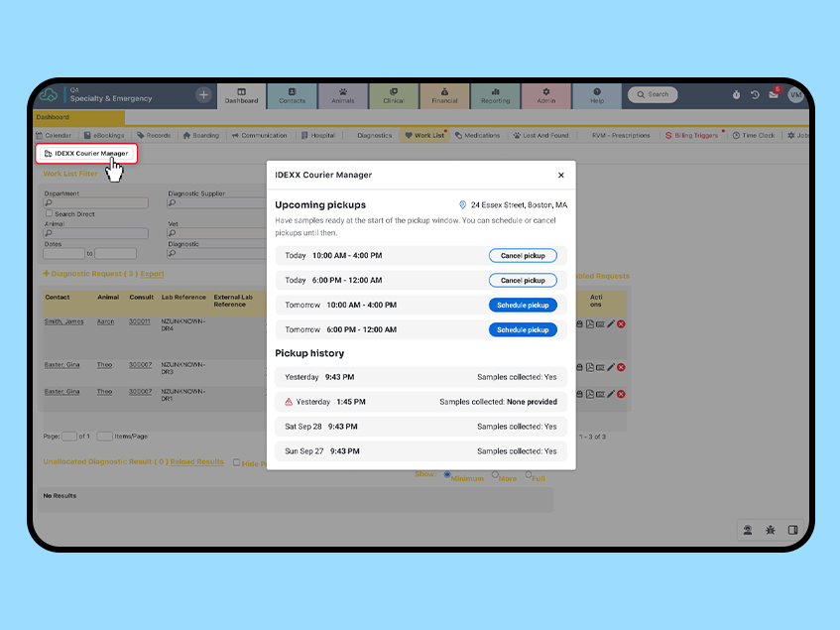
Task: Open PDF for NZUNKNOWN-DR1 request
Action: tap(590, 394)
